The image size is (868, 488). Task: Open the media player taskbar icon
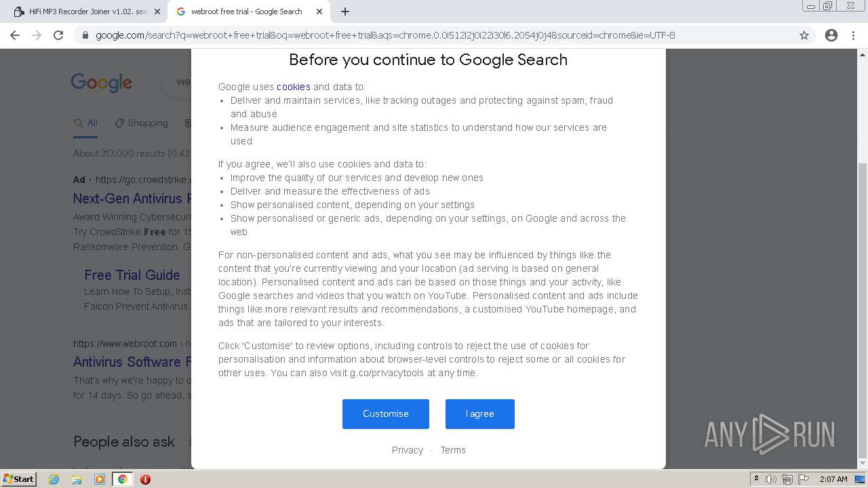(x=100, y=479)
